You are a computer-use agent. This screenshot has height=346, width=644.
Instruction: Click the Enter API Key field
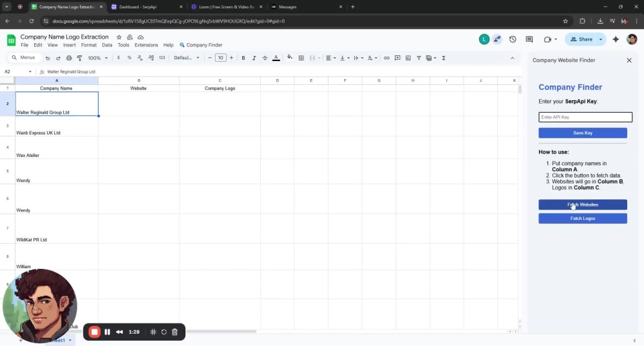pos(585,117)
